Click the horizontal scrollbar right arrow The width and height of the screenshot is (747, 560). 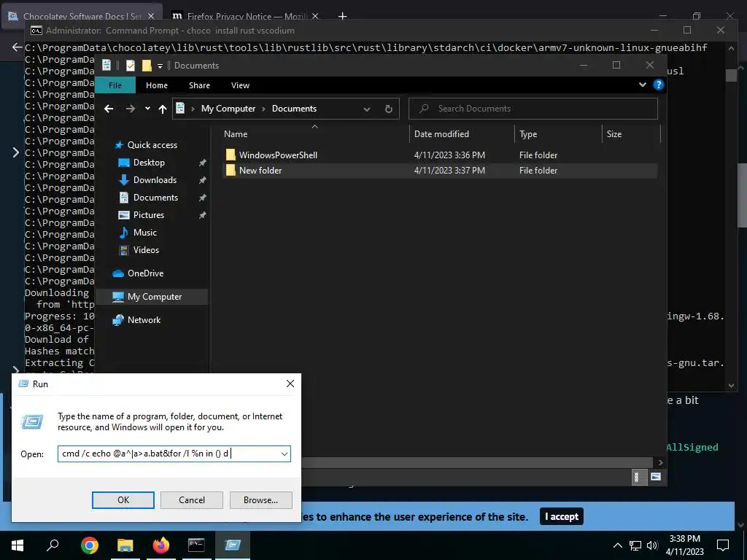pyautogui.click(x=660, y=462)
